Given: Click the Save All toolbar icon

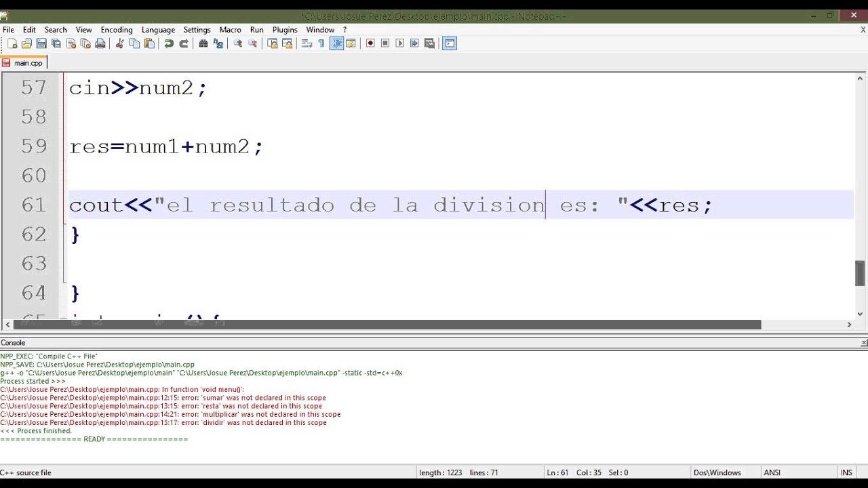Looking at the screenshot, I should point(56,43).
